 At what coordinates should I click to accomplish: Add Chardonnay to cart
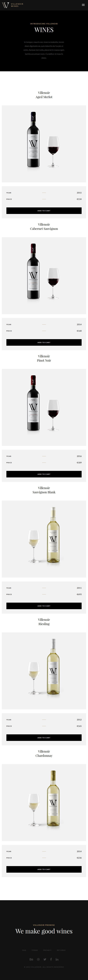44,869
